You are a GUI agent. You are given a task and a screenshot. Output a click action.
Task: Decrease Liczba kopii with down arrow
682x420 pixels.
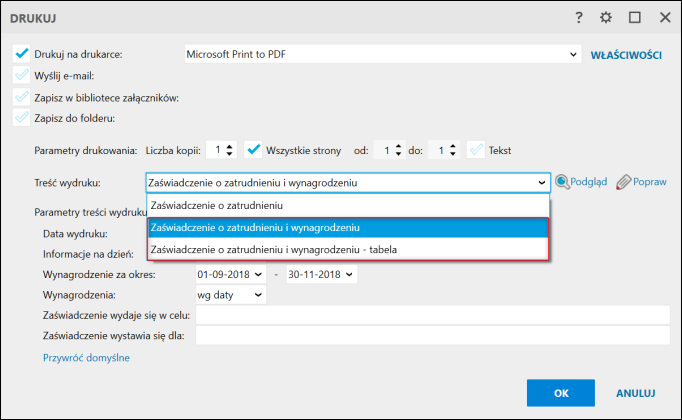(x=230, y=154)
